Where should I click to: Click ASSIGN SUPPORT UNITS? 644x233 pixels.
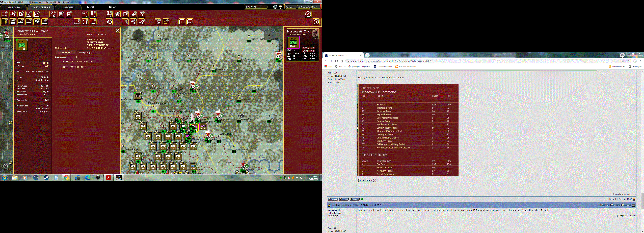(x=74, y=67)
